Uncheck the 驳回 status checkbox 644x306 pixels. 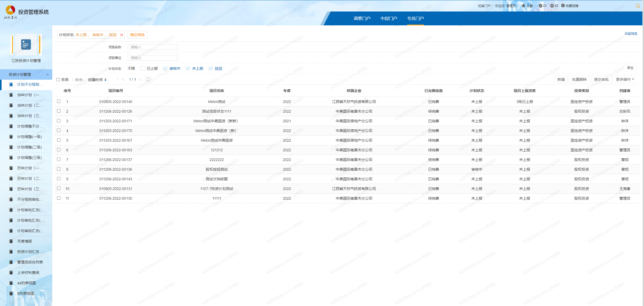pyautogui.click(x=210, y=68)
